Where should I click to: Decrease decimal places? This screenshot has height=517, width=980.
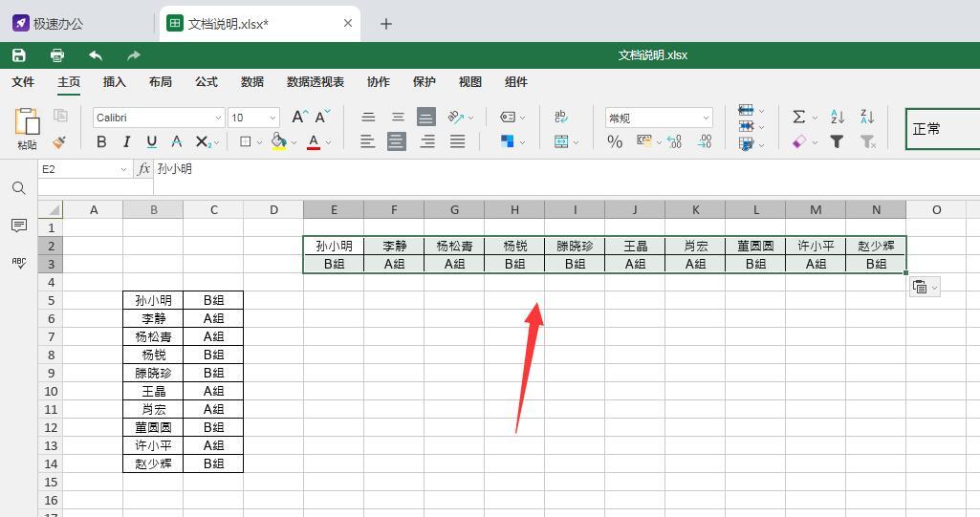click(674, 141)
